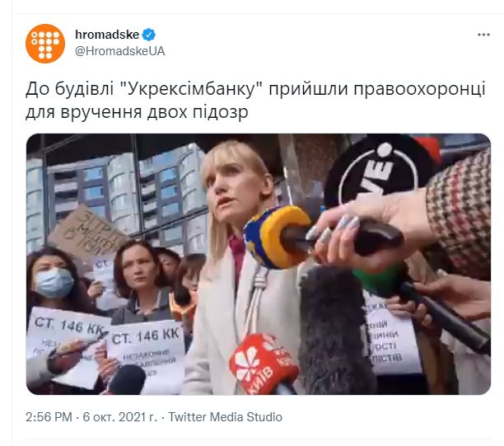The width and height of the screenshot is (504, 446).
Task: Open the three-dot more options menu
Action: [x=483, y=35]
